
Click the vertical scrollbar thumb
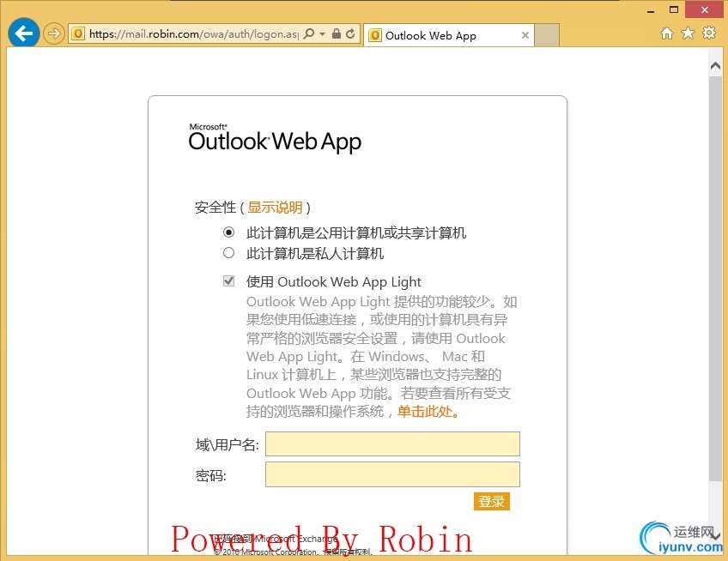[x=715, y=279]
